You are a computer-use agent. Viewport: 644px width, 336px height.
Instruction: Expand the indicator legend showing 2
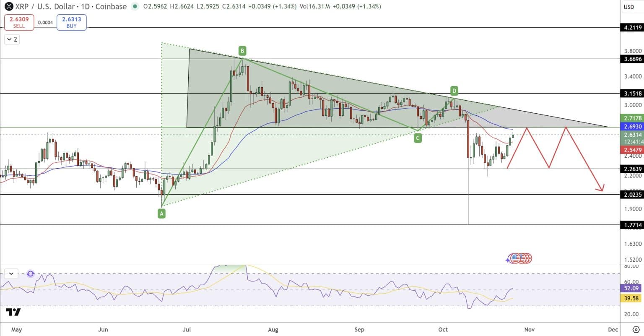pos(12,39)
